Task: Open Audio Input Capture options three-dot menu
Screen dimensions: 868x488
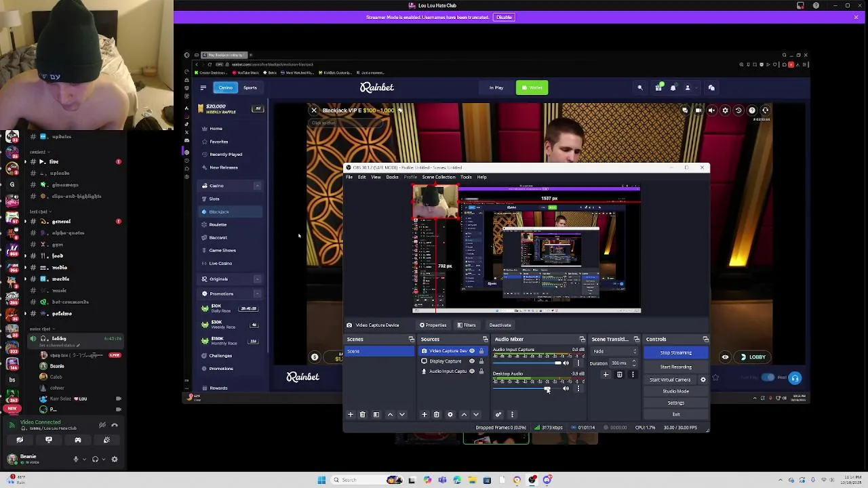Action: coord(578,363)
